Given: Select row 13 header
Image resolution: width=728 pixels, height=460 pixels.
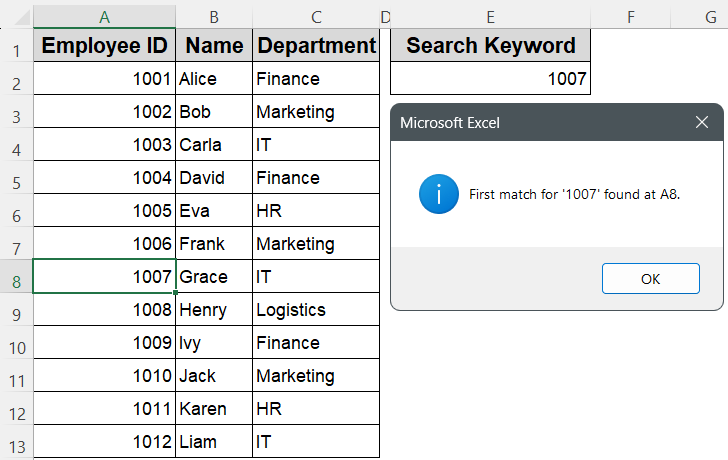Looking at the screenshot, I should (16, 442).
